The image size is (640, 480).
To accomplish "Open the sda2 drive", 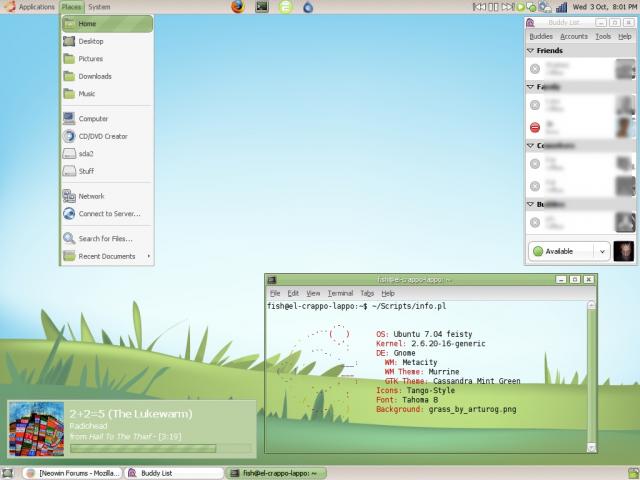I will (107, 154).
